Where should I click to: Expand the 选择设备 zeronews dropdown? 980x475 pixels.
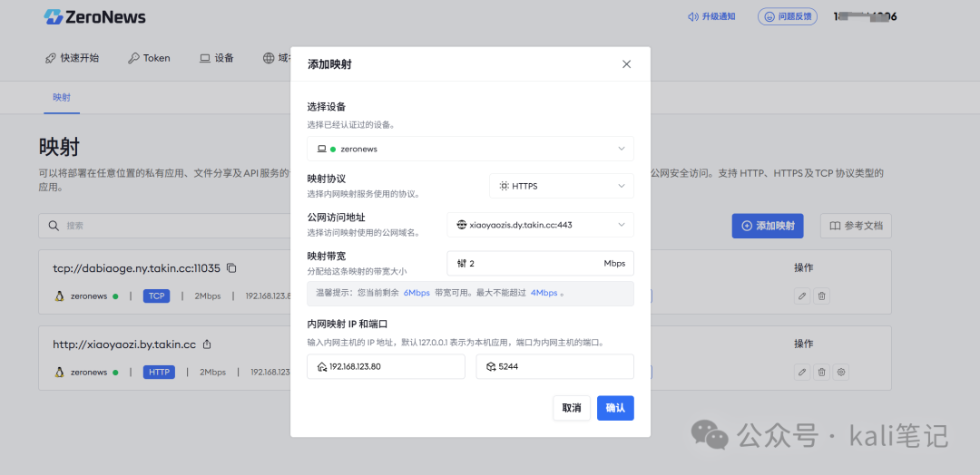(470, 149)
